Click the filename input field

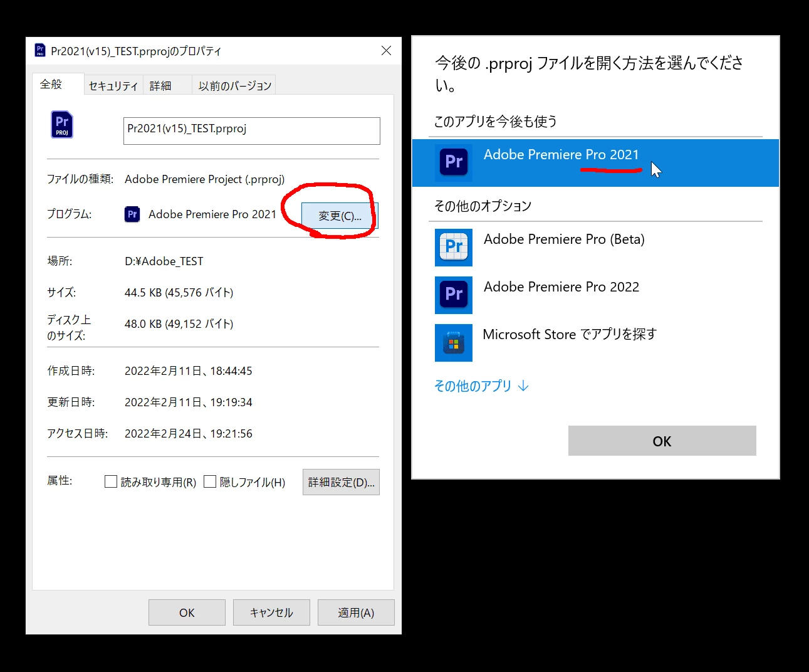252,131
